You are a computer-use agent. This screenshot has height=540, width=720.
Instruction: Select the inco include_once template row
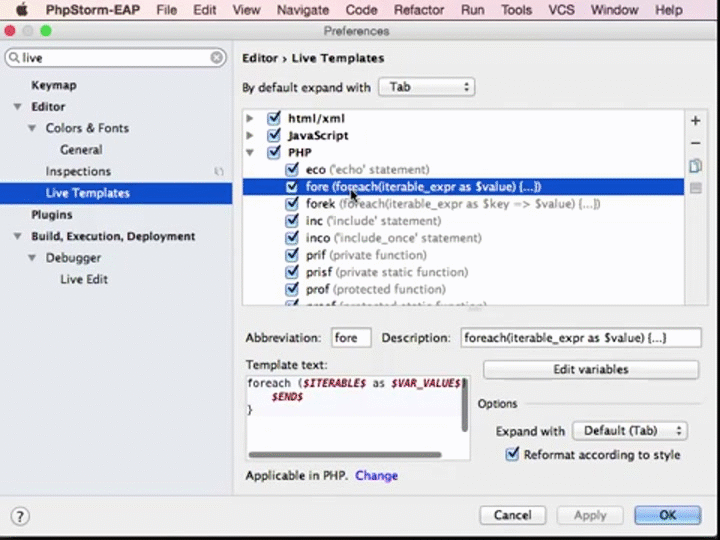tap(463, 238)
